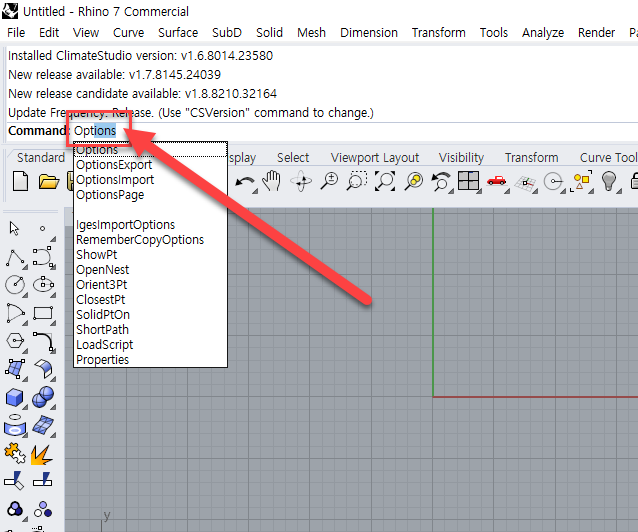Select the Rectangle tool
Viewport: 638px width, 532px height.
coord(43,313)
